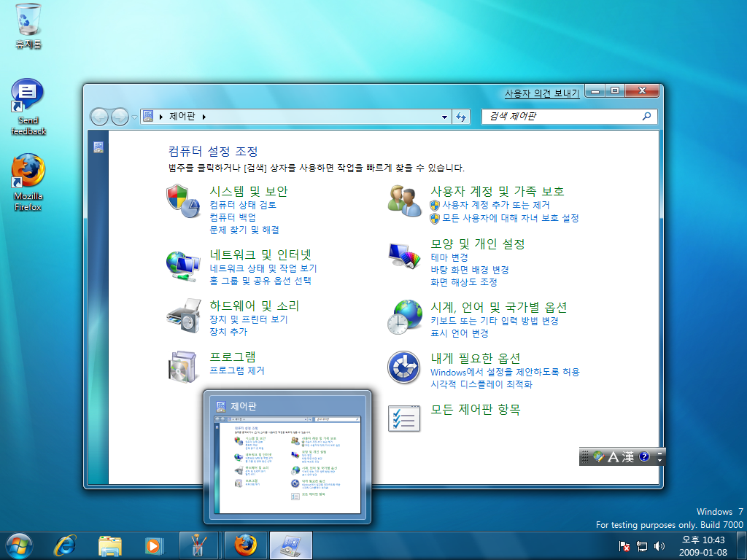
Task: Open the 네트워크 및 인터넷 globe icon
Action: pyautogui.click(x=183, y=265)
